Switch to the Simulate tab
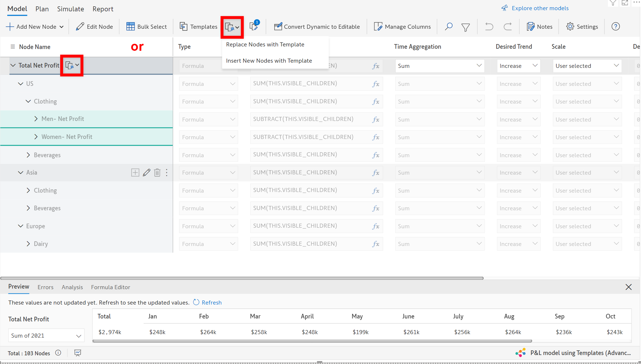The image size is (641, 364). click(x=70, y=9)
